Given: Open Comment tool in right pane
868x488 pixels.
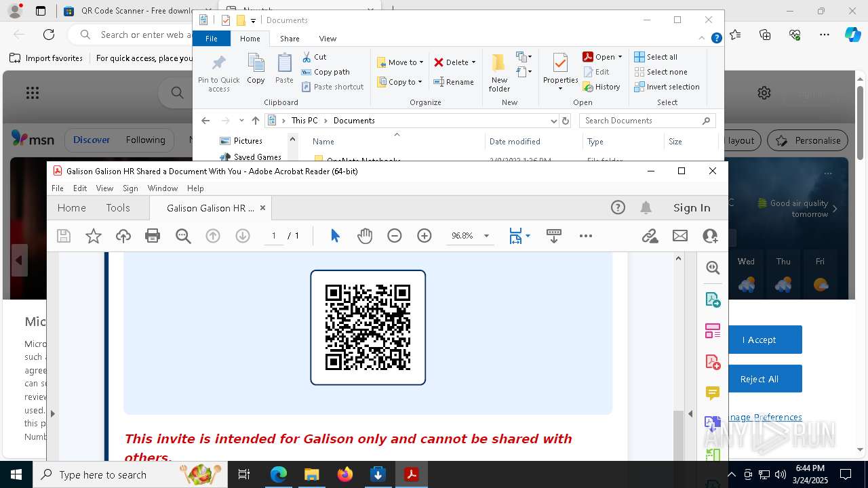Looking at the screenshot, I should [713, 393].
